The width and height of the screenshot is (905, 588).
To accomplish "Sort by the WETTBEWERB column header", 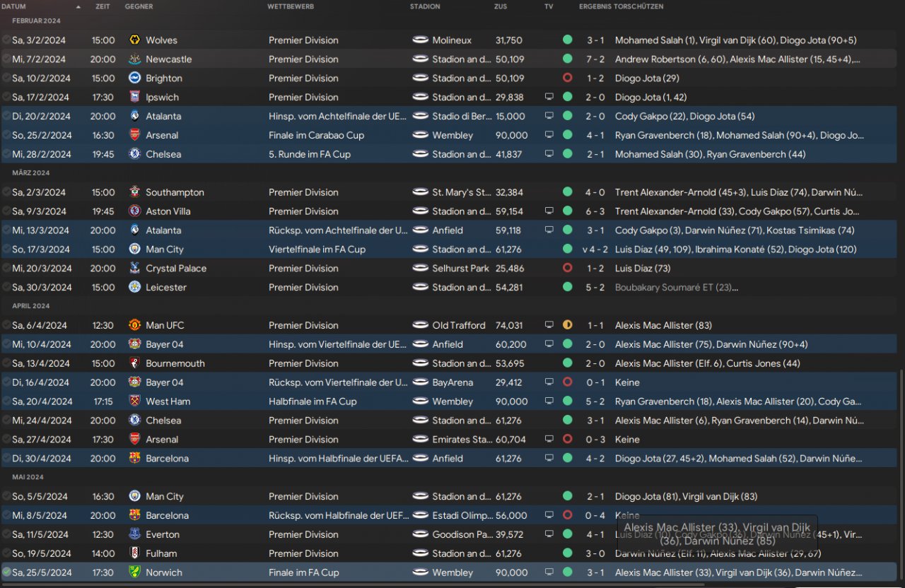I will click(x=291, y=6).
